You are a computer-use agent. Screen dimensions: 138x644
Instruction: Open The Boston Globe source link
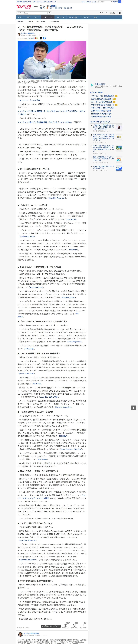click(27, 236)
